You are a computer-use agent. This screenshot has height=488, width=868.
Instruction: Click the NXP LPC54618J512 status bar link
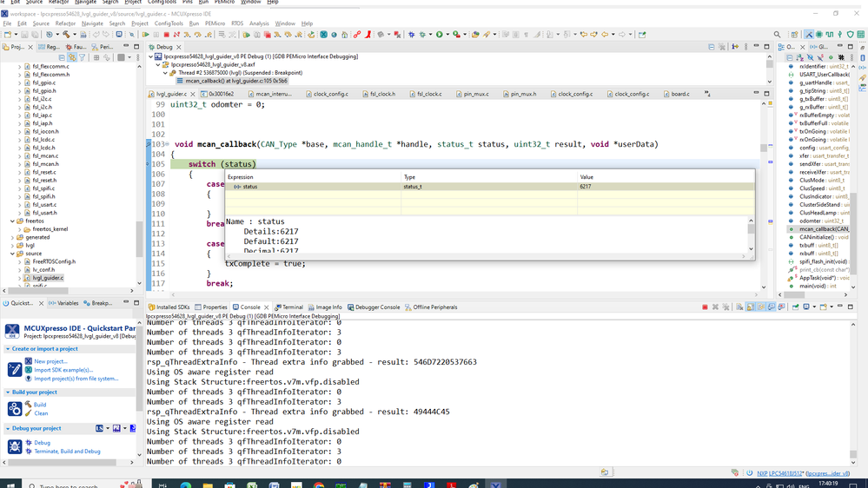coord(779,473)
